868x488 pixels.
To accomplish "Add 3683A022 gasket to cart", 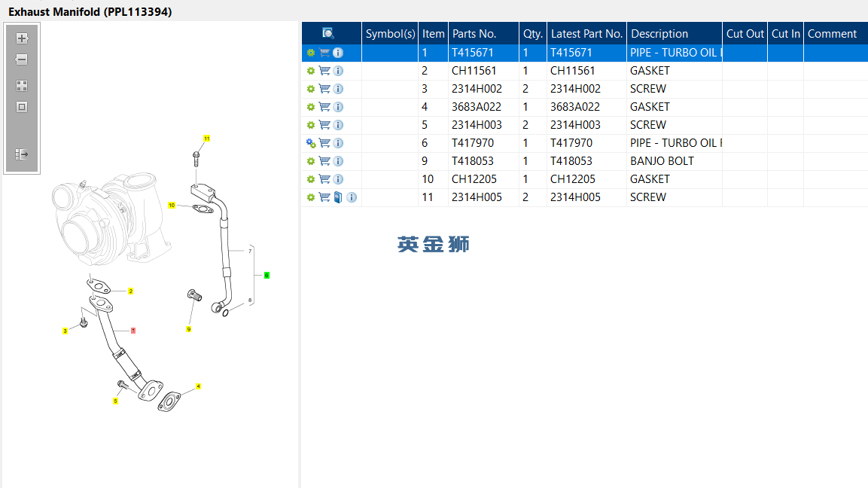I will click(324, 107).
